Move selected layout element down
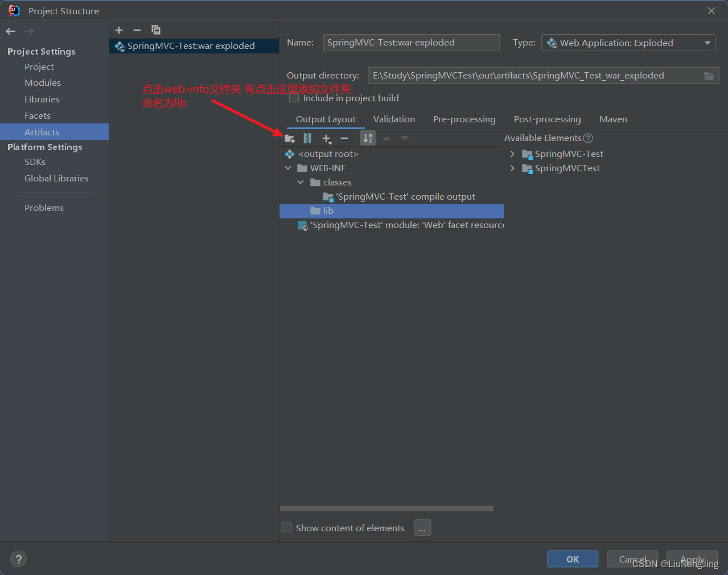This screenshot has width=728, height=575. pos(405,138)
